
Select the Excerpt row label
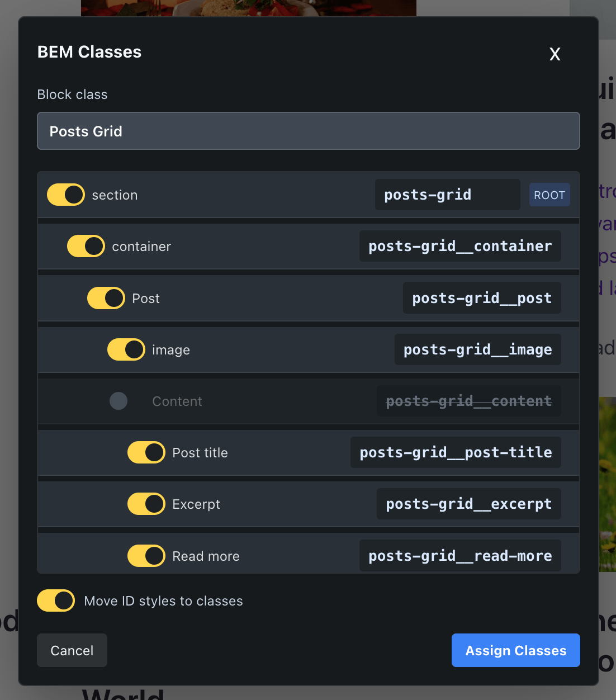pyautogui.click(x=196, y=504)
